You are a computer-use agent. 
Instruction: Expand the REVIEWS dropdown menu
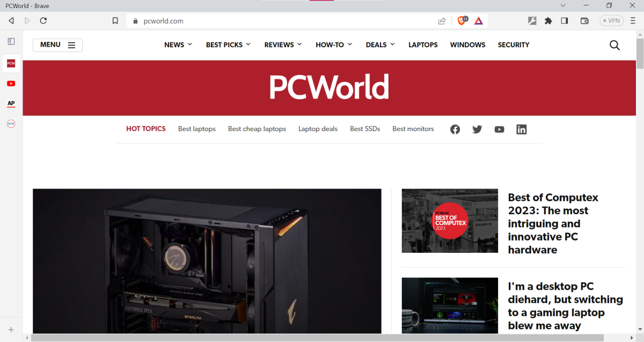[x=283, y=45]
